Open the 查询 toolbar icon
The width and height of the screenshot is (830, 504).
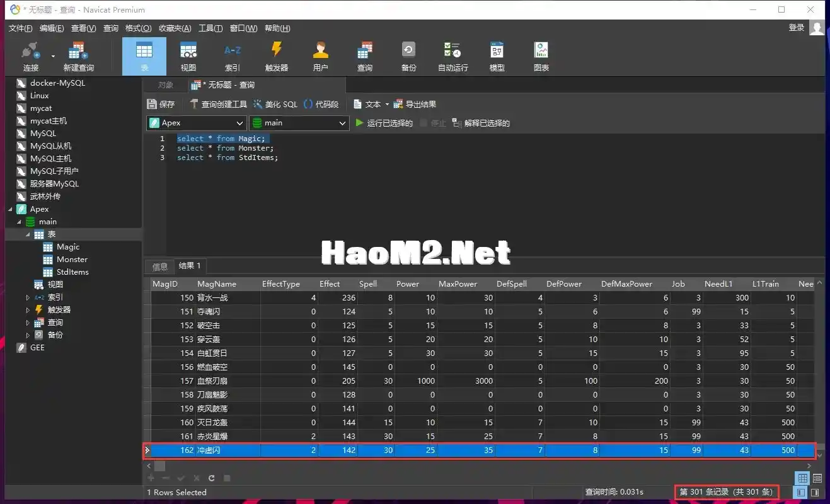click(x=365, y=57)
